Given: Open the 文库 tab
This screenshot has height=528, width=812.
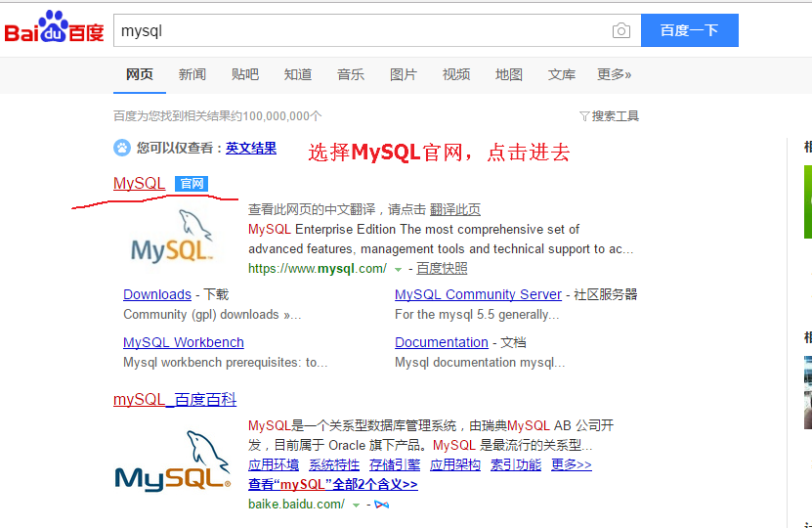Looking at the screenshot, I should 562,74.
